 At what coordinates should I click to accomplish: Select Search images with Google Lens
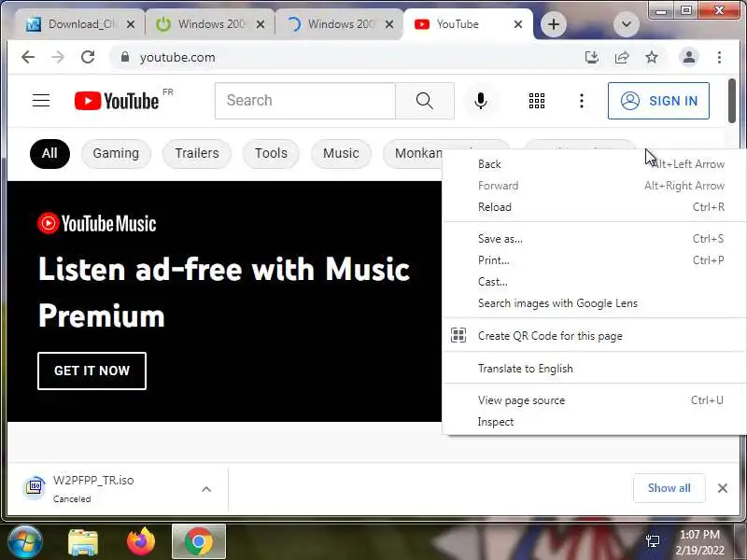594,303
